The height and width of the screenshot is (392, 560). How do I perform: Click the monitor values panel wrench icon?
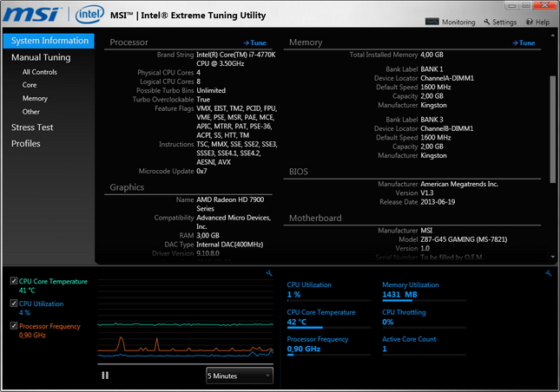[548, 273]
